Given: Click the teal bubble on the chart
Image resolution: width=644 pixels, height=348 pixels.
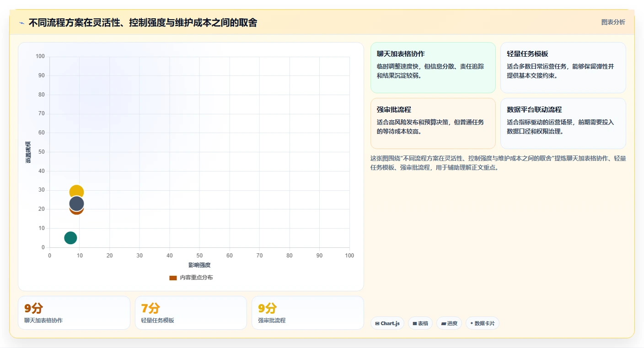Looking at the screenshot, I should click(x=70, y=238).
